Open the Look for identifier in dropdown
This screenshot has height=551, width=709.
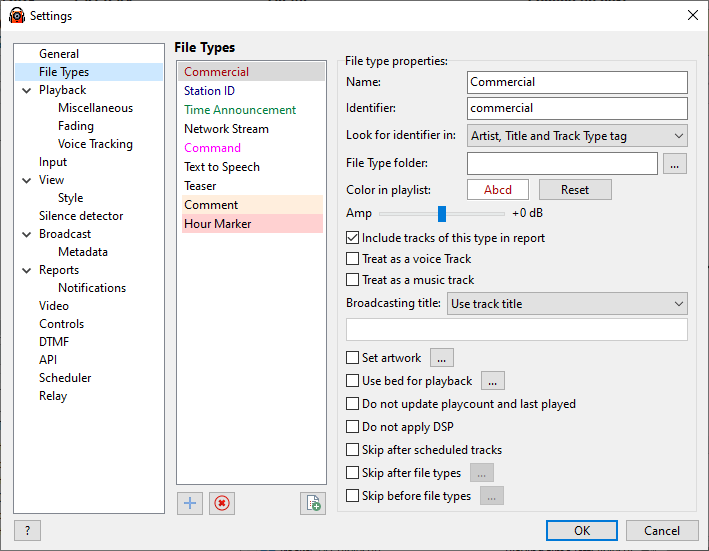point(577,136)
